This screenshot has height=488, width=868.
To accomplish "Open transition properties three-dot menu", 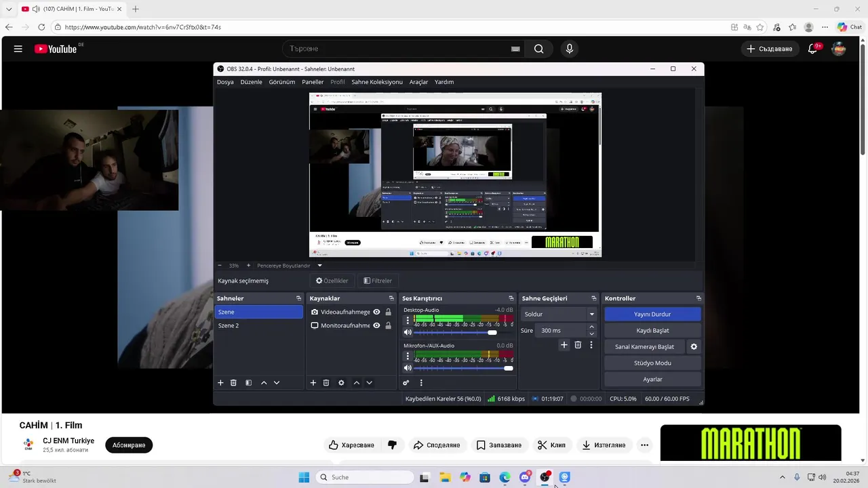I will (591, 345).
